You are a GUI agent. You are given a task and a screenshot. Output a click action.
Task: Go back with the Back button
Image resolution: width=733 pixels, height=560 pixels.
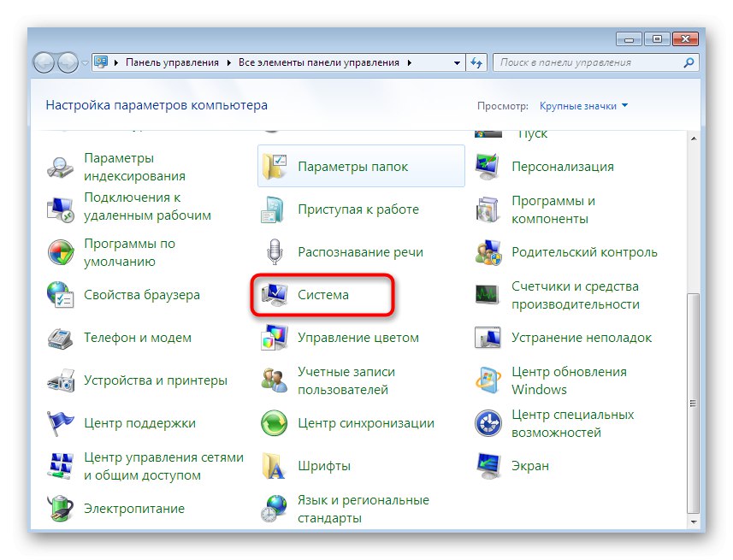44,62
